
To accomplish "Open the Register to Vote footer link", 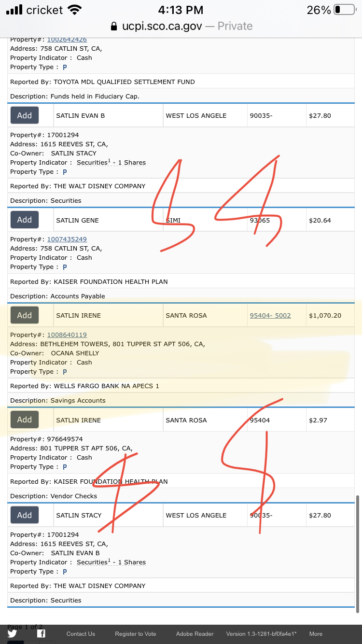I will [x=136, y=634].
